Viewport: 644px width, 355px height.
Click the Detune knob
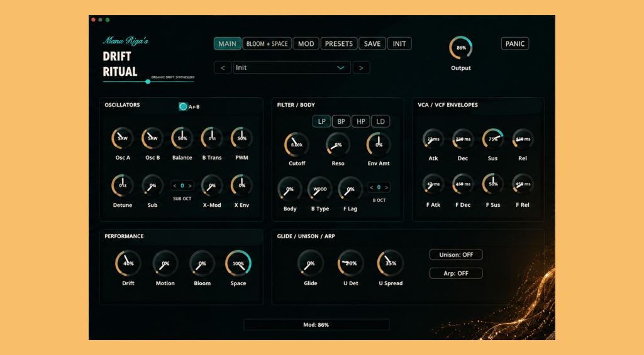(x=123, y=185)
